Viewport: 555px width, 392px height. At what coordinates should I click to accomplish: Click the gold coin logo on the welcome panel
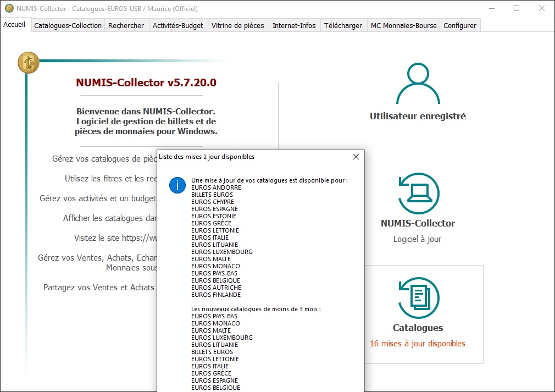pos(29,63)
